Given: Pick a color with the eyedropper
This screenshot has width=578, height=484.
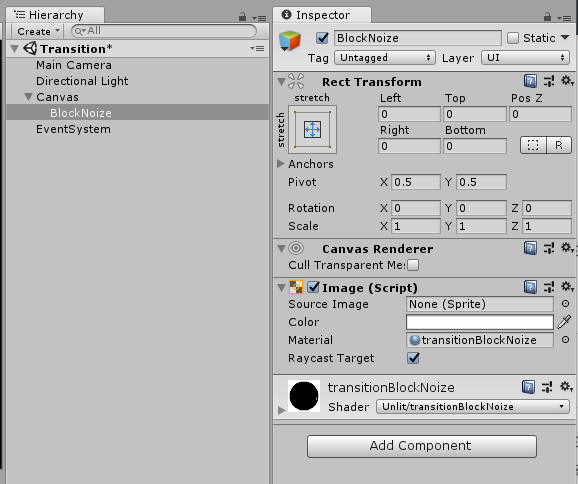Looking at the screenshot, I should pyautogui.click(x=564, y=322).
